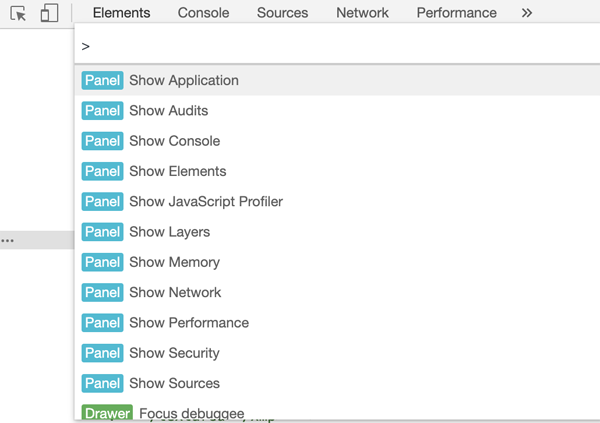Toggle the device toolbar icon
Viewport: 600px width, 423px height.
(49, 14)
